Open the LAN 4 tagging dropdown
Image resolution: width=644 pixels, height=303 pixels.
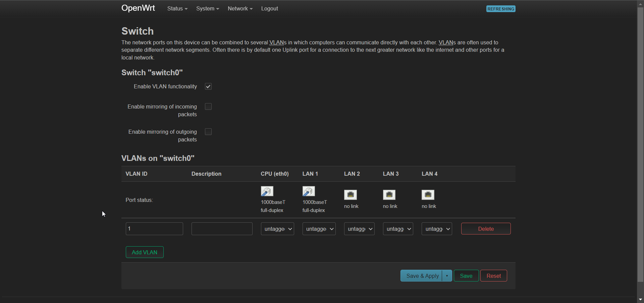[437, 229]
